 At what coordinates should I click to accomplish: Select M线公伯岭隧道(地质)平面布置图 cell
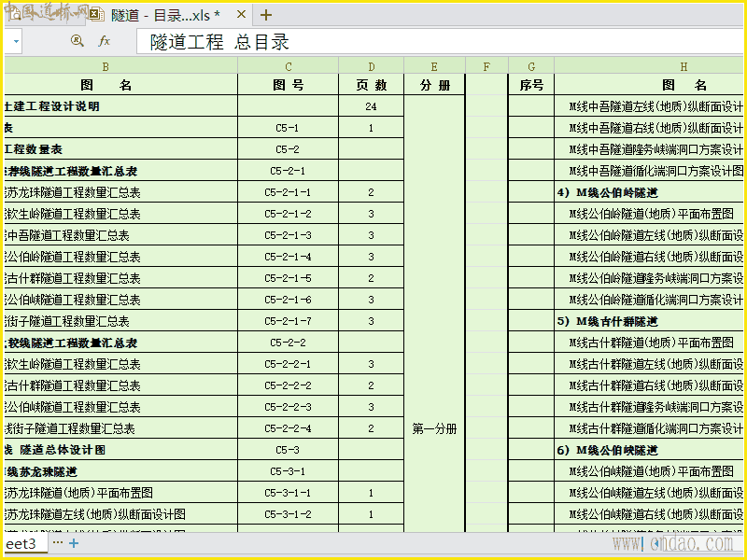(x=649, y=214)
